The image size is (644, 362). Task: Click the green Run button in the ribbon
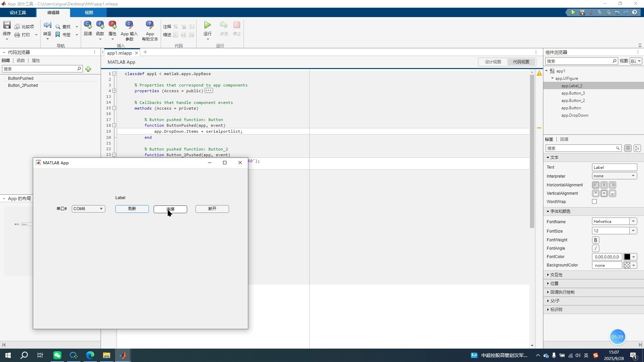point(208,25)
